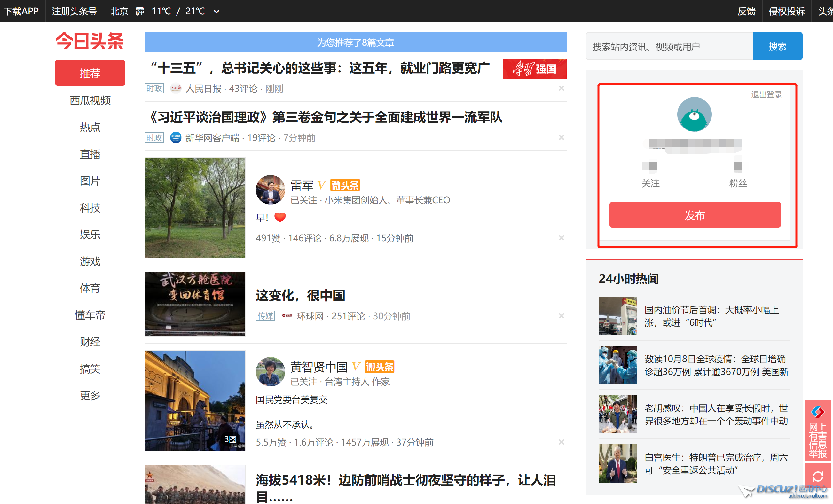Open the 西瓜视频 channel

(90, 100)
